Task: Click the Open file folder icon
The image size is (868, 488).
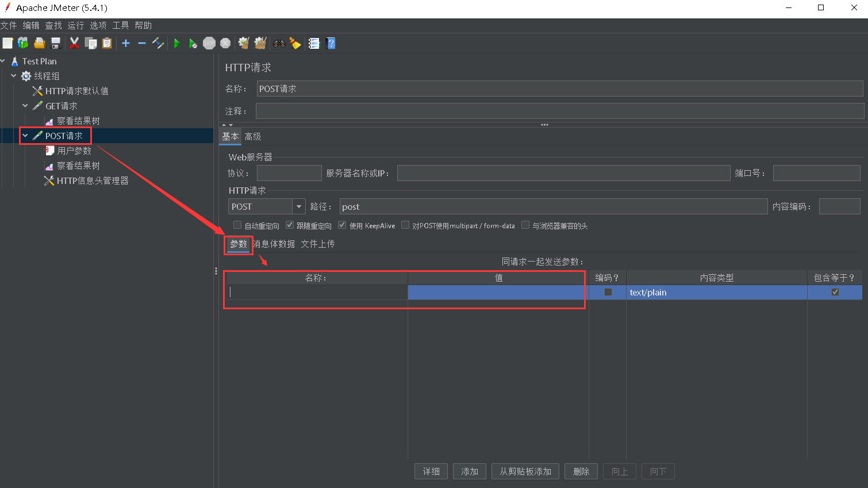Action: tap(39, 43)
